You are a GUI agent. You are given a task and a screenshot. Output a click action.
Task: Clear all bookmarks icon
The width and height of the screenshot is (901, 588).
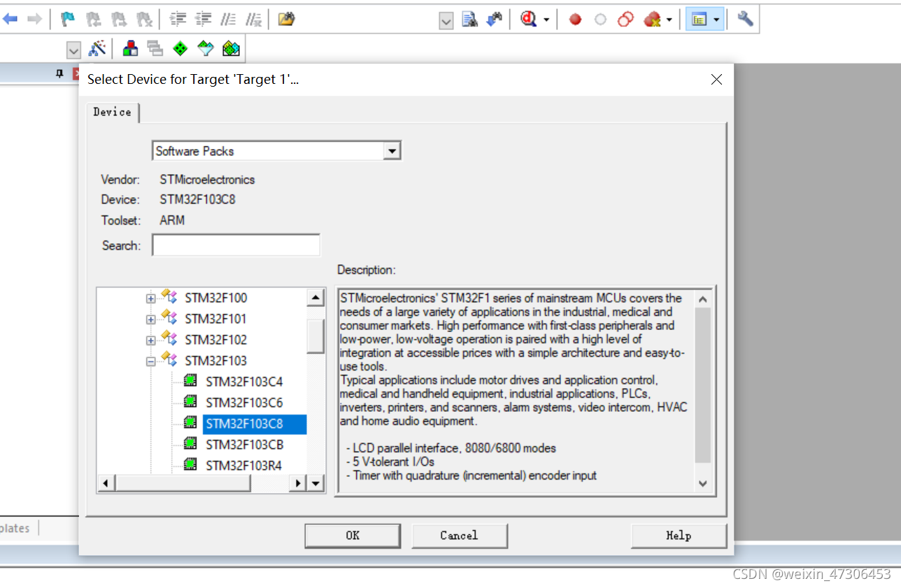[x=144, y=20]
